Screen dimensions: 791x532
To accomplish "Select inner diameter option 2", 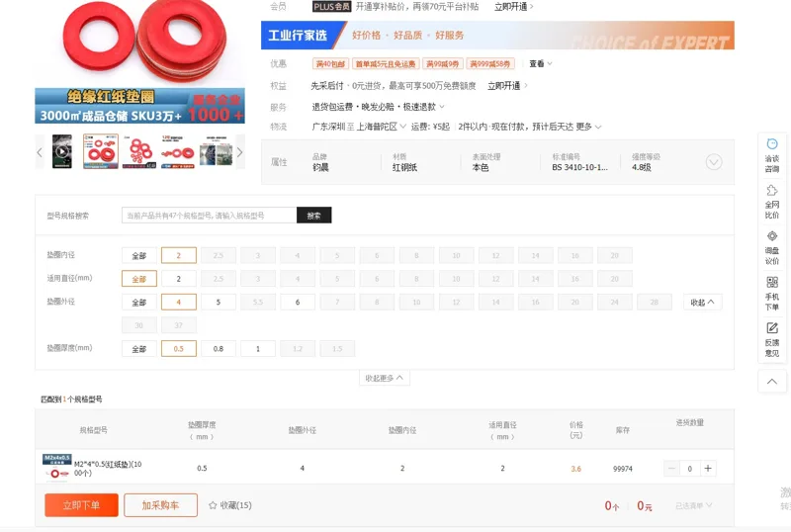I will coord(179,255).
